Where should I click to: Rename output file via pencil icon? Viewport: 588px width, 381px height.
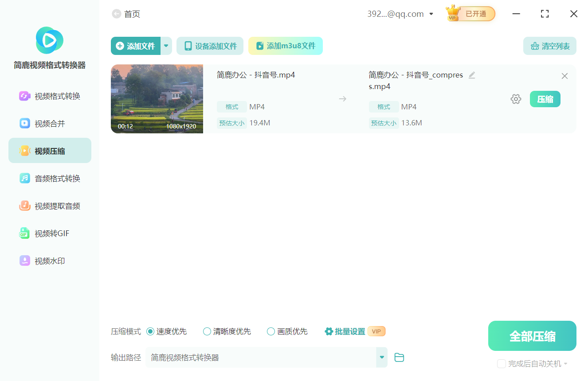[472, 75]
